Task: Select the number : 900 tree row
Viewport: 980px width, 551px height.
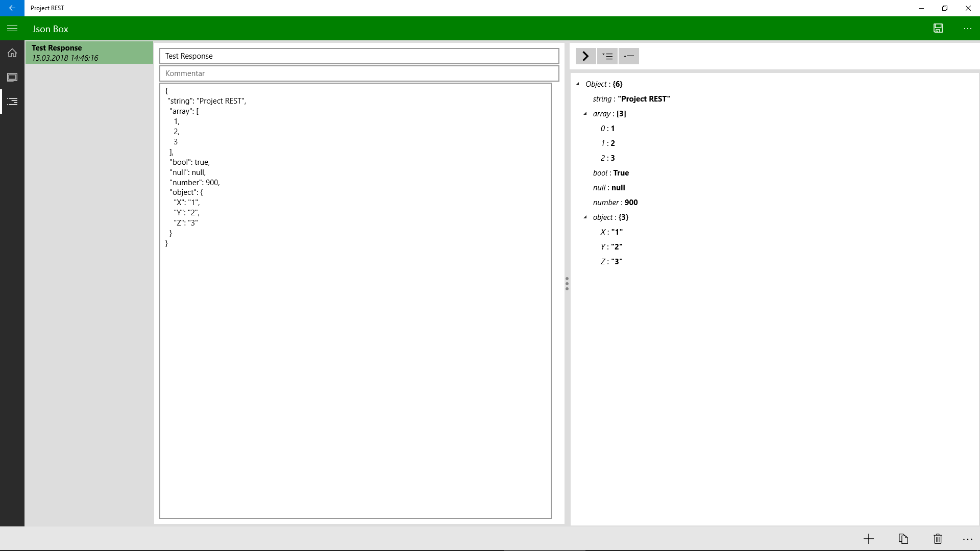Action: pyautogui.click(x=615, y=203)
